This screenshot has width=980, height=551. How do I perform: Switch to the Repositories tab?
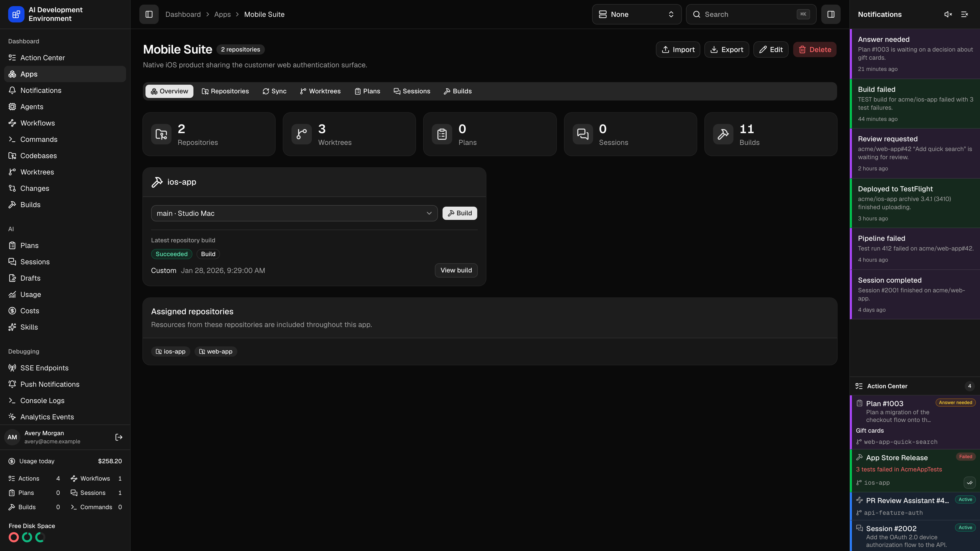[x=225, y=91]
